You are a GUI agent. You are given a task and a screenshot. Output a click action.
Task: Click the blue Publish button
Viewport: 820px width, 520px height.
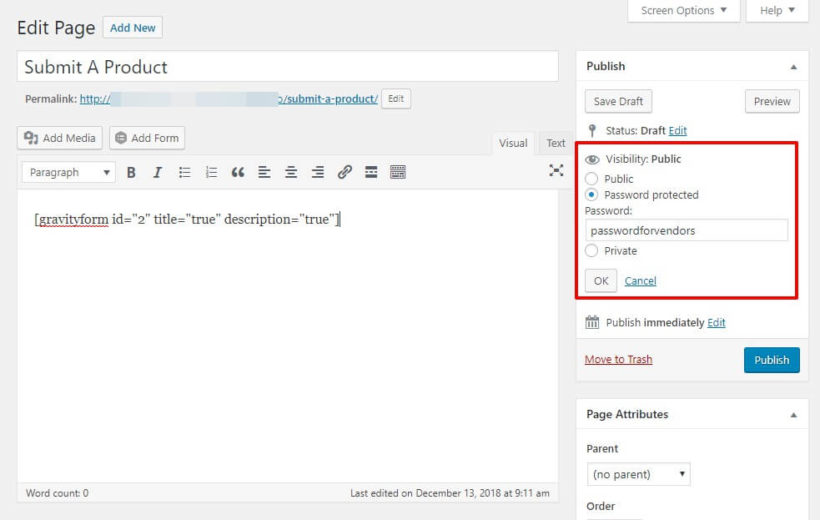771,360
